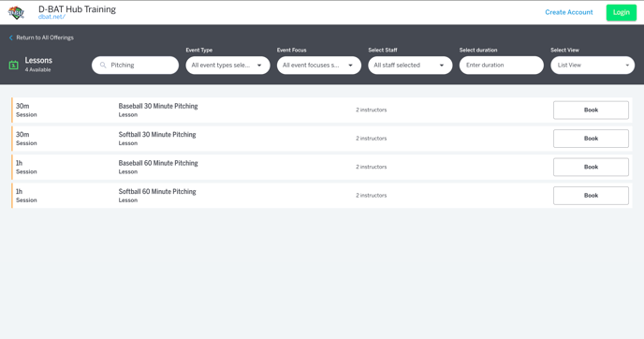Viewport: 644px width, 339px height.
Task: Book Baseball 30 Minute Pitching lesson
Action: pyautogui.click(x=591, y=111)
